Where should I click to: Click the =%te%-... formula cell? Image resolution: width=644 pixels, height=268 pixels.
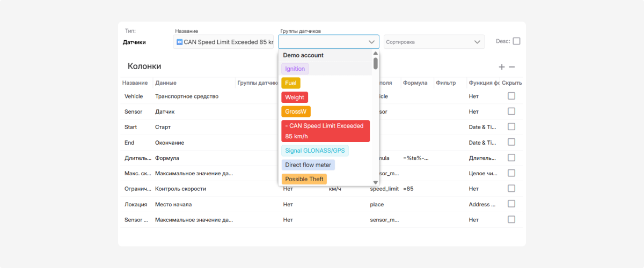[416, 158]
